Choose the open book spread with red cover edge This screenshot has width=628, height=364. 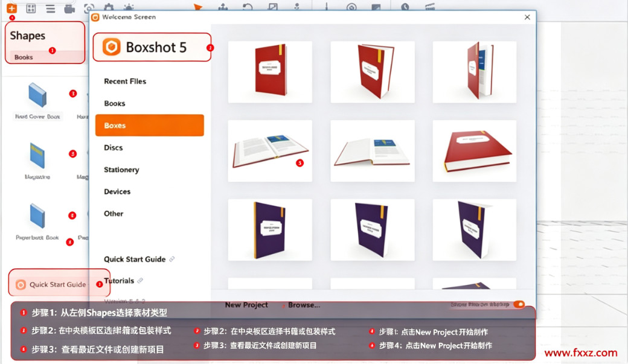click(270, 150)
